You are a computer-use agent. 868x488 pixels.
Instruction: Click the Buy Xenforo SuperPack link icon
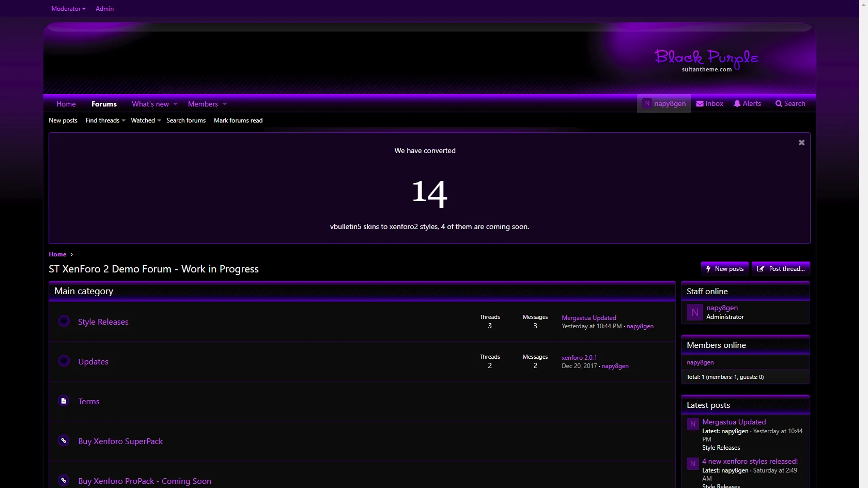tap(64, 440)
